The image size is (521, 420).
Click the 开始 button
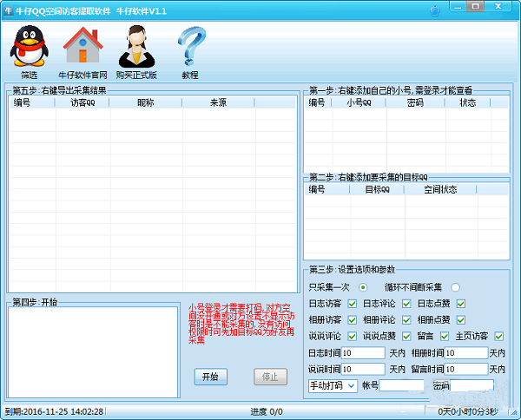point(211,377)
